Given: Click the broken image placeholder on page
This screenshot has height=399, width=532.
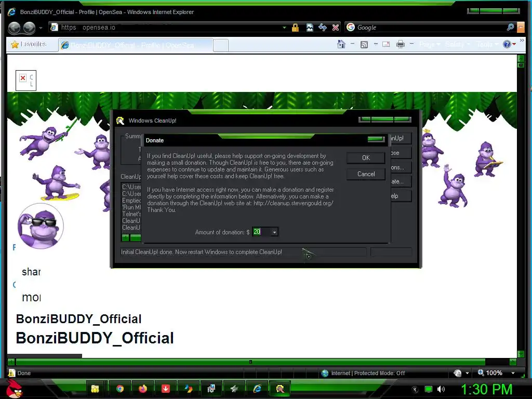Looking at the screenshot, I should pyautogui.click(x=26, y=81).
